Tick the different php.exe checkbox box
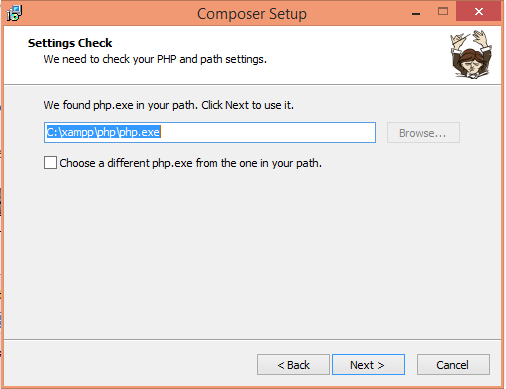This screenshot has width=506, height=389. pyautogui.click(x=50, y=163)
